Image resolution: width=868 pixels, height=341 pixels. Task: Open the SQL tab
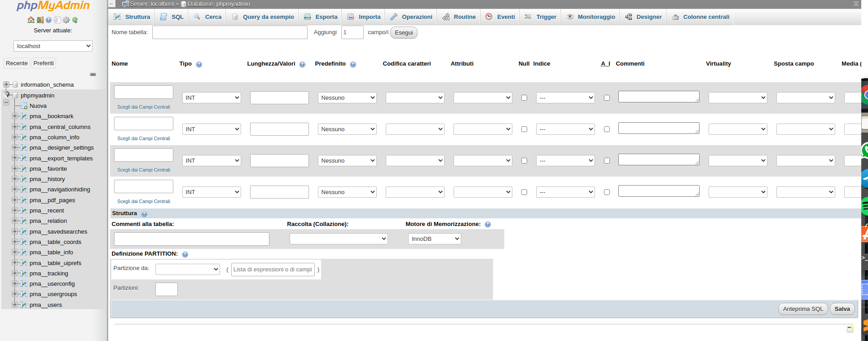[x=172, y=17]
